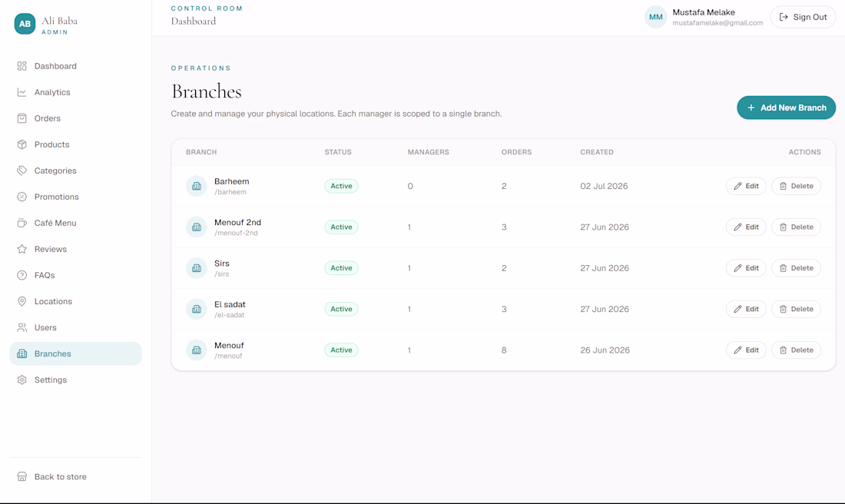
Task: Click the Active badge for Sirs
Action: 341,268
